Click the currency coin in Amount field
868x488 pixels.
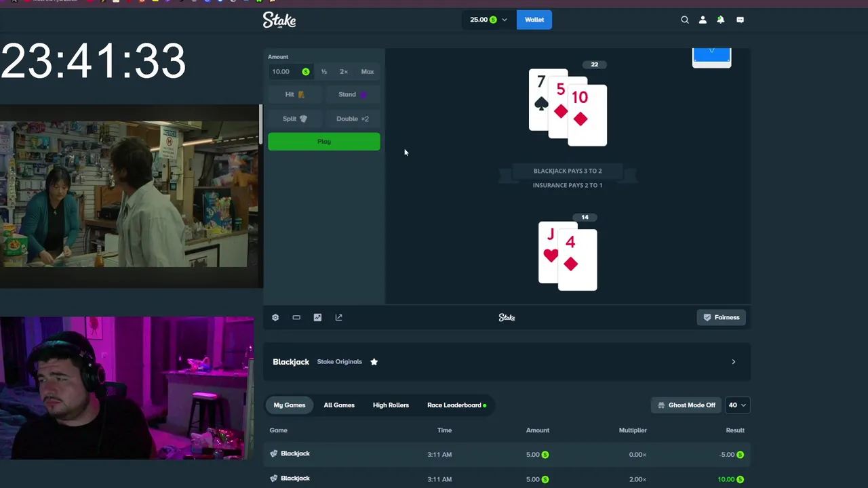pos(306,72)
